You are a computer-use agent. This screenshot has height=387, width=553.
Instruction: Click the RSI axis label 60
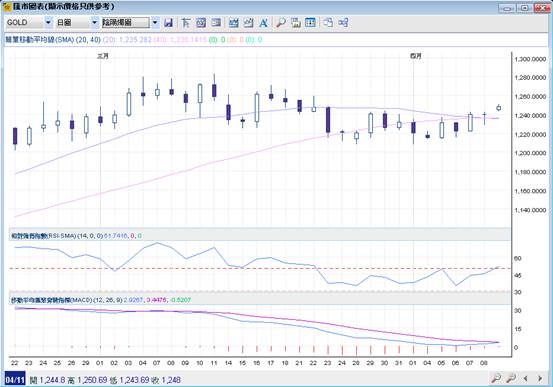pos(518,258)
